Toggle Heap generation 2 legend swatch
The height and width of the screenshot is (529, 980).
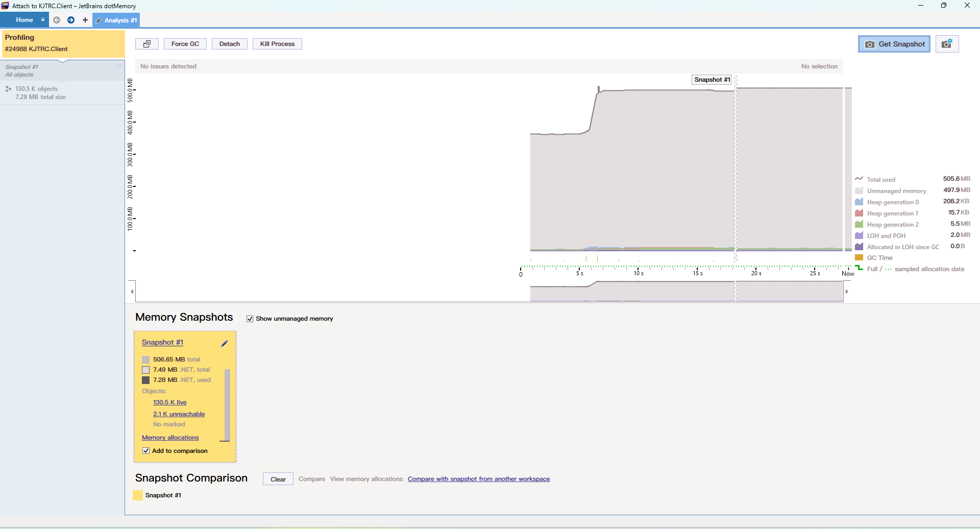coord(859,224)
